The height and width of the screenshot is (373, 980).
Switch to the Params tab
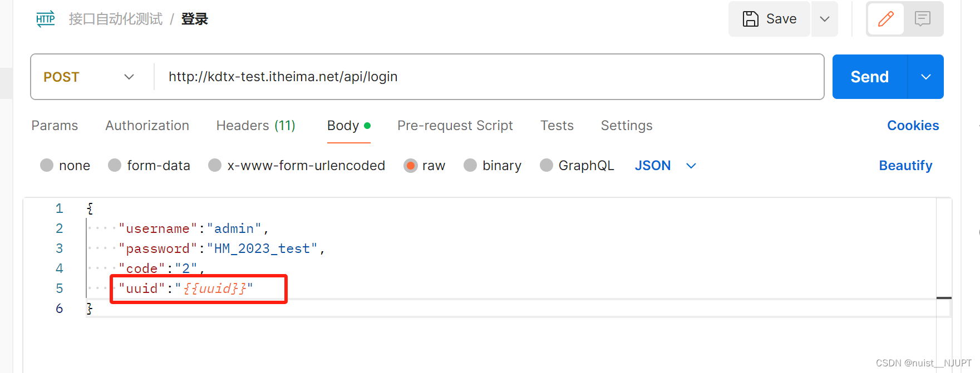[55, 126]
